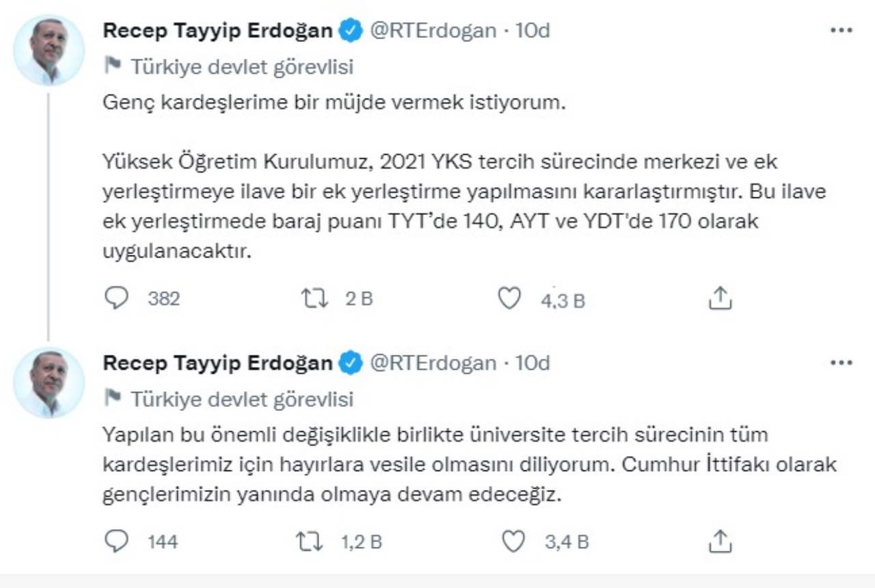Open @RTErdogan handle on the second tweet
875x588 pixels.
(433, 362)
